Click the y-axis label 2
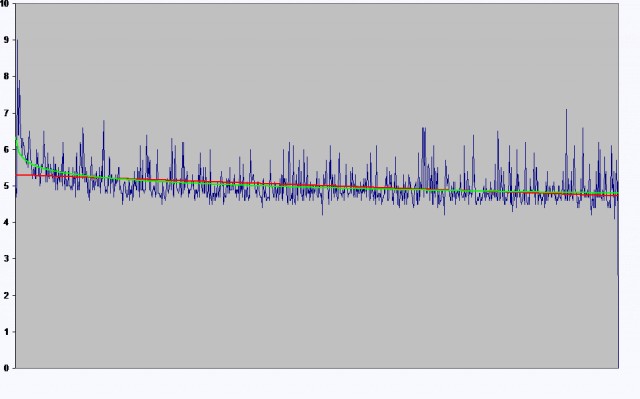 pos(6,295)
